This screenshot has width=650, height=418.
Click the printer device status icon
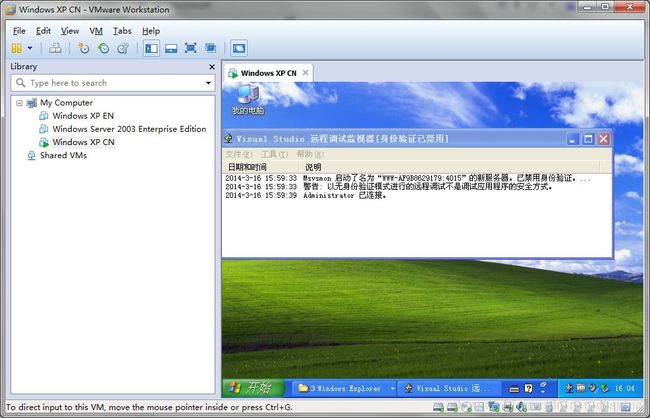click(x=508, y=407)
